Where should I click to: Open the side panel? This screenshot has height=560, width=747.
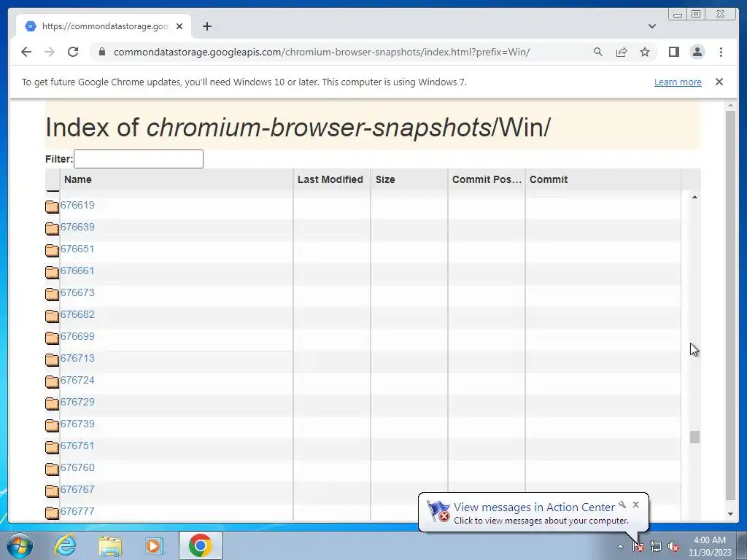(x=673, y=52)
